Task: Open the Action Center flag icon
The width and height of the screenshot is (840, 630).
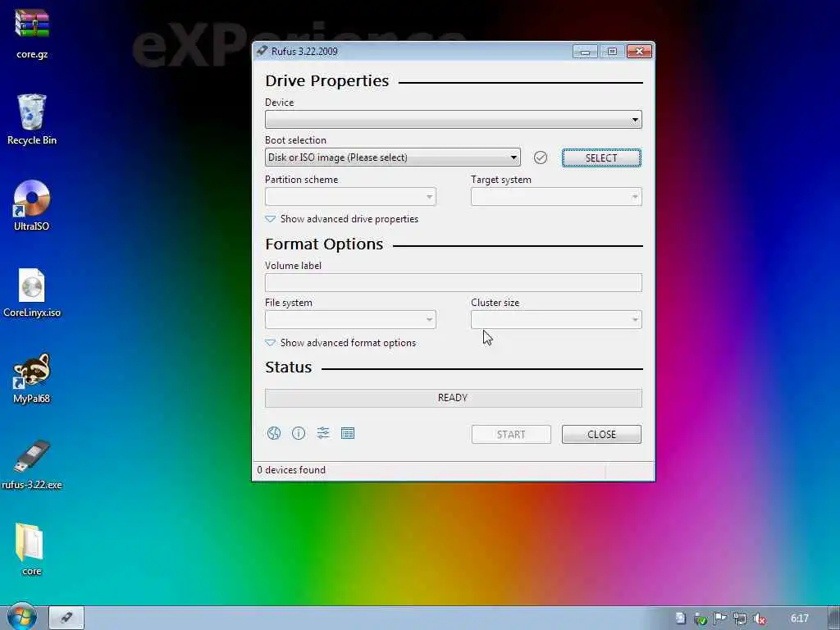Action: [720, 619]
